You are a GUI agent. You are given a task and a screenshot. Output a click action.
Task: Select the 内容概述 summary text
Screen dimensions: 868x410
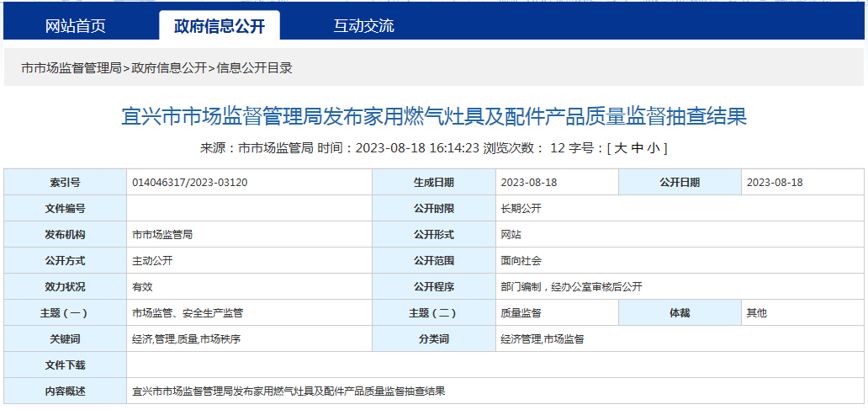click(288, 391)
